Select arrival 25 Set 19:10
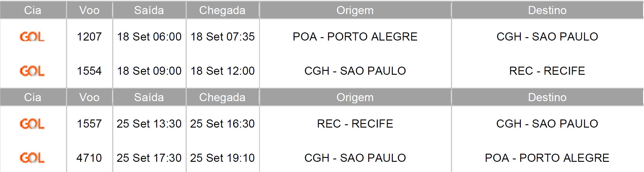 (222, 158)
